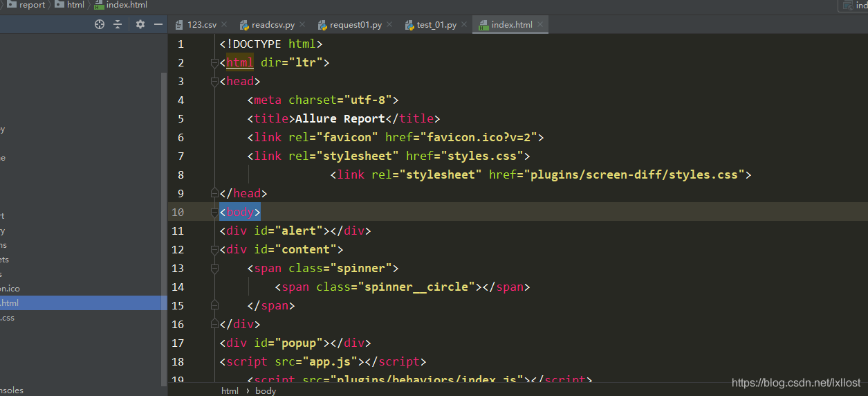Switch to the test_01.py tab

(436, 24)
